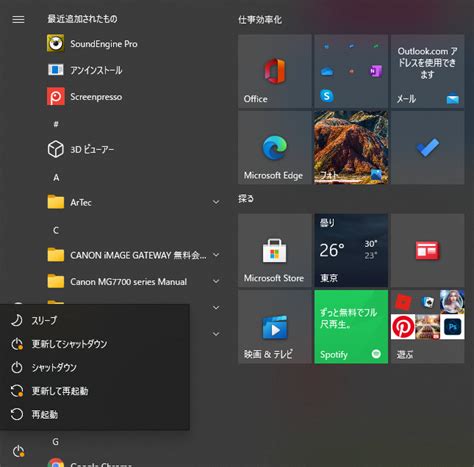474x467 pixels.
Task: Open the red News tile
Action: tap(427, 250)
